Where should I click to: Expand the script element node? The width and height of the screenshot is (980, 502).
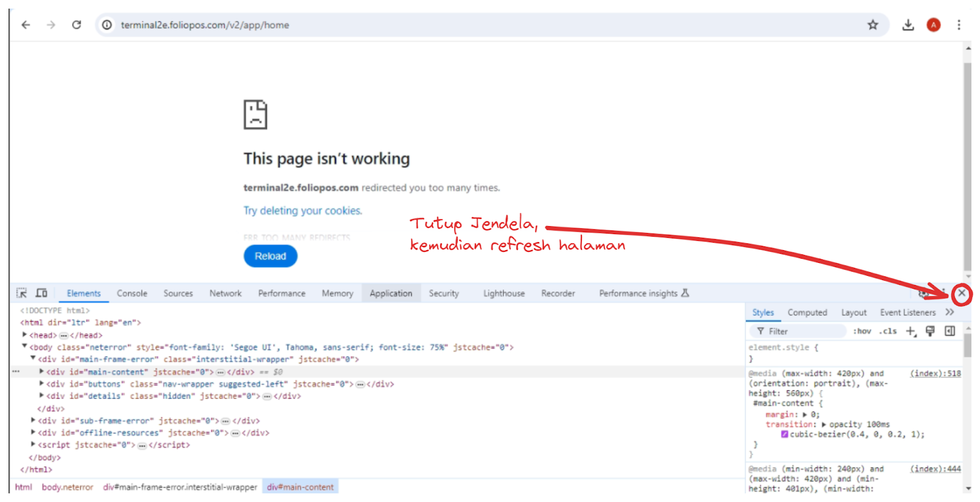coord(33,444)
